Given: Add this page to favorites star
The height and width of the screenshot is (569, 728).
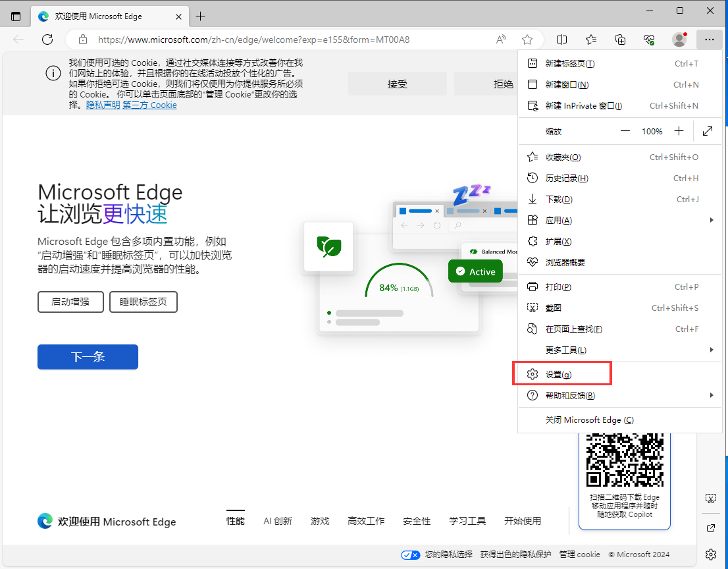Looking at the screenshot, I should pyautogui.click(x=527, y=40).
